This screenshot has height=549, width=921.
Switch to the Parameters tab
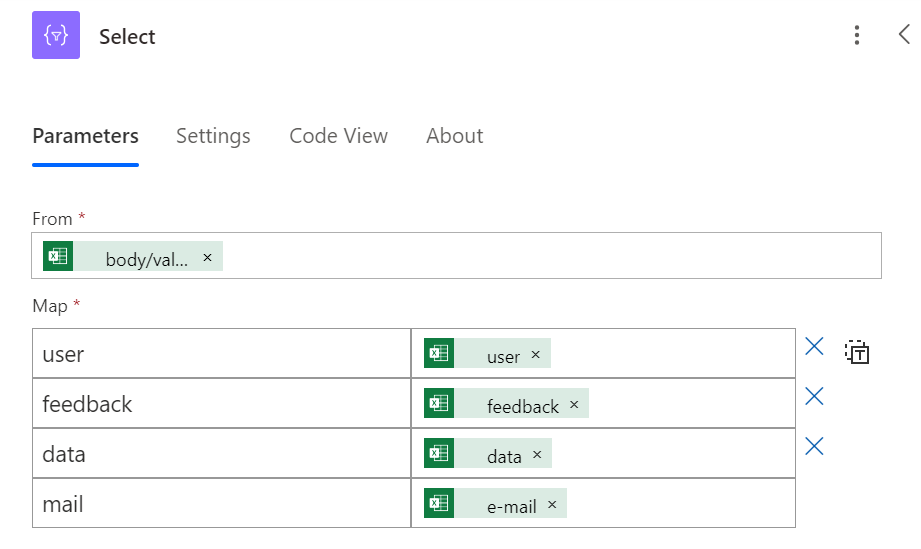[x=85, y=136]
